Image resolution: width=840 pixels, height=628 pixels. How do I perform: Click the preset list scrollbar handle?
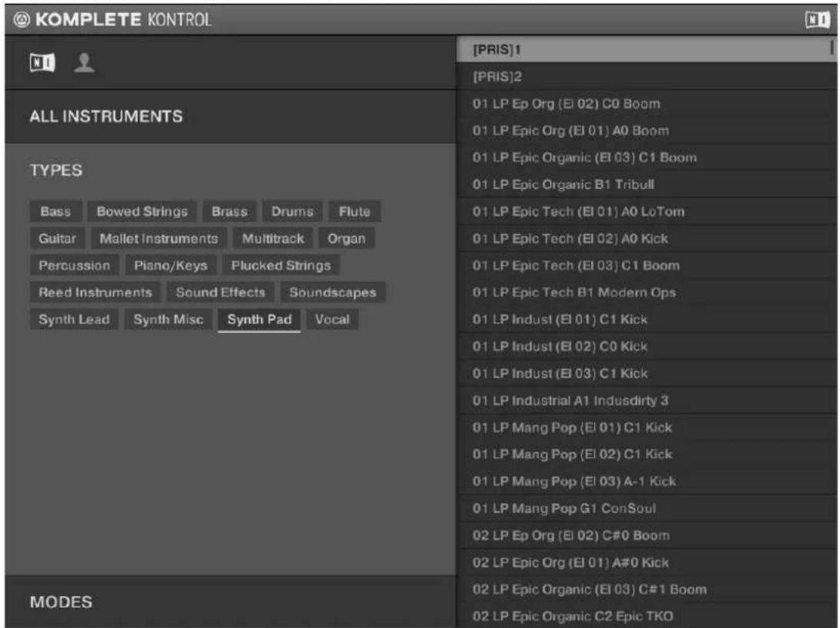[x=832, y=48]
